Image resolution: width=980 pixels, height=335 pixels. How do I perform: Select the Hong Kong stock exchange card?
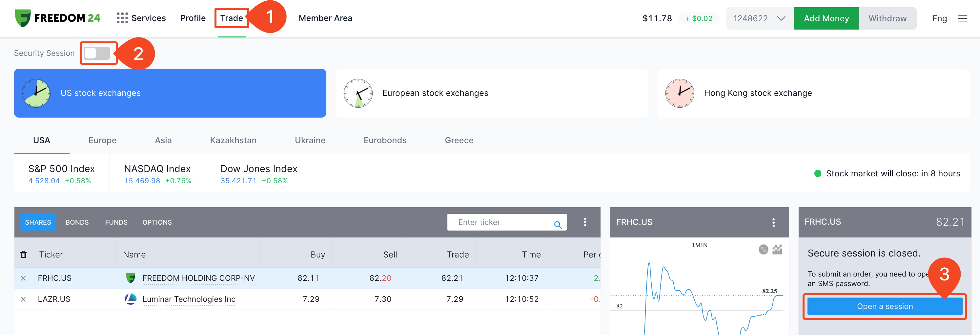click(813, 93)
